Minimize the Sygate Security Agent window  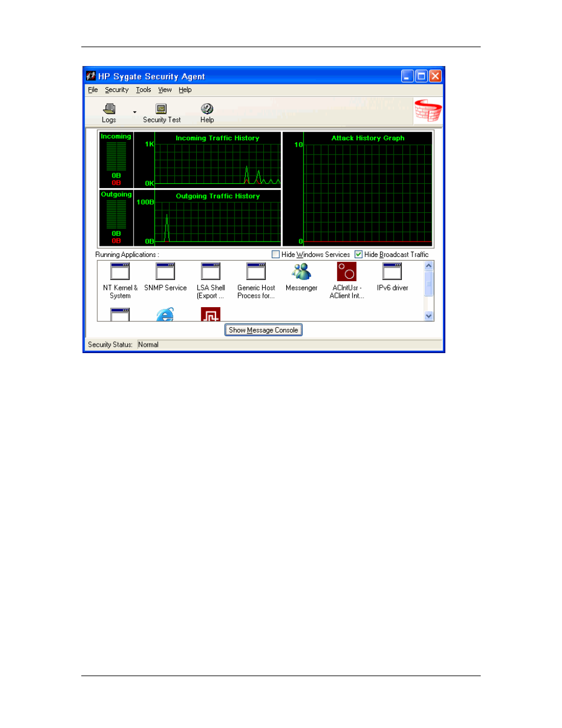click(408, 76)
